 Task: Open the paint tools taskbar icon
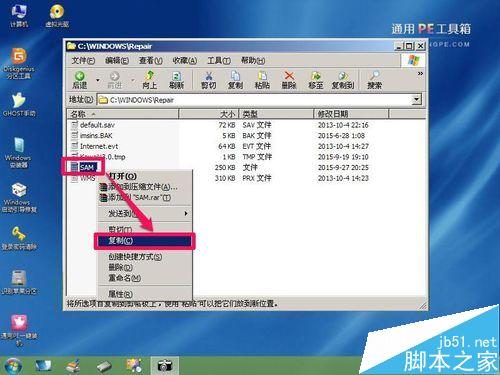click(x=73, y=366)
